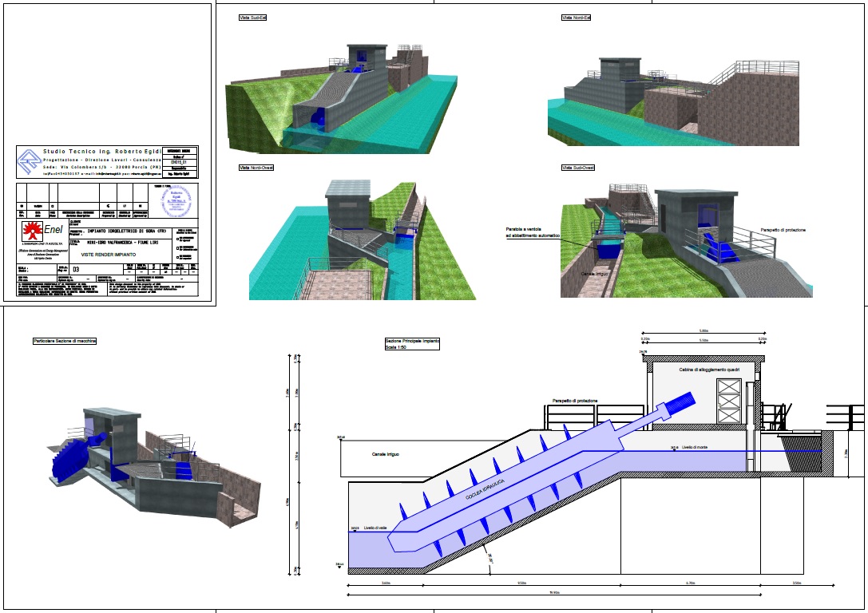868x613 pixels.
Task: Click the Studio Tecnico diamond logo
Action: point(28,161)
